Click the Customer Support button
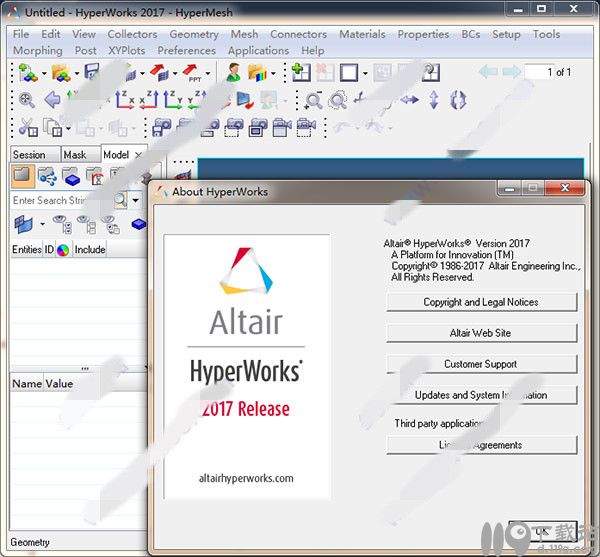Viewport: 600px width, 557px height. 481,364
